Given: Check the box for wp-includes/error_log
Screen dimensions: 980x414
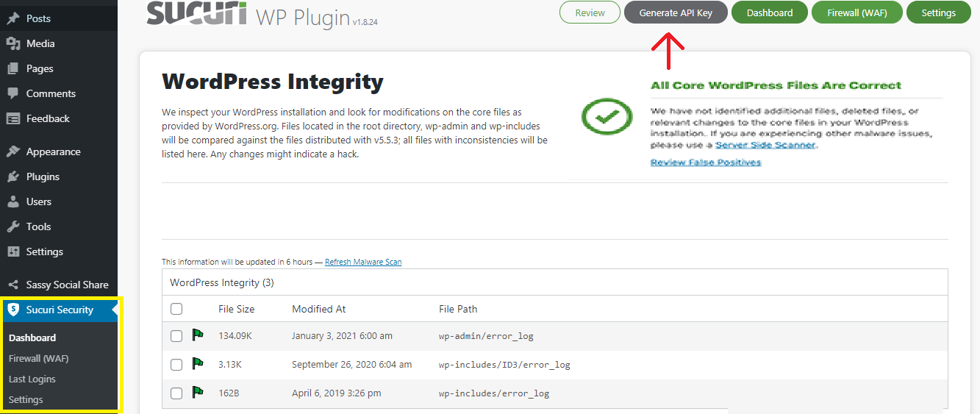Looking at the screenshot, I should 176,393.
